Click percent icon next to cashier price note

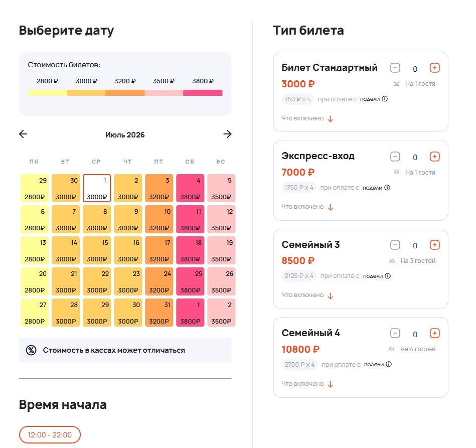pyautogui.click(x=31, y=350)
